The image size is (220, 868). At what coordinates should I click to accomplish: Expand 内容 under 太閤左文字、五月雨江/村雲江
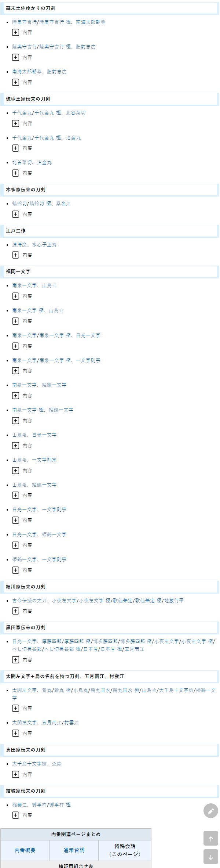[x=15, y=733]
